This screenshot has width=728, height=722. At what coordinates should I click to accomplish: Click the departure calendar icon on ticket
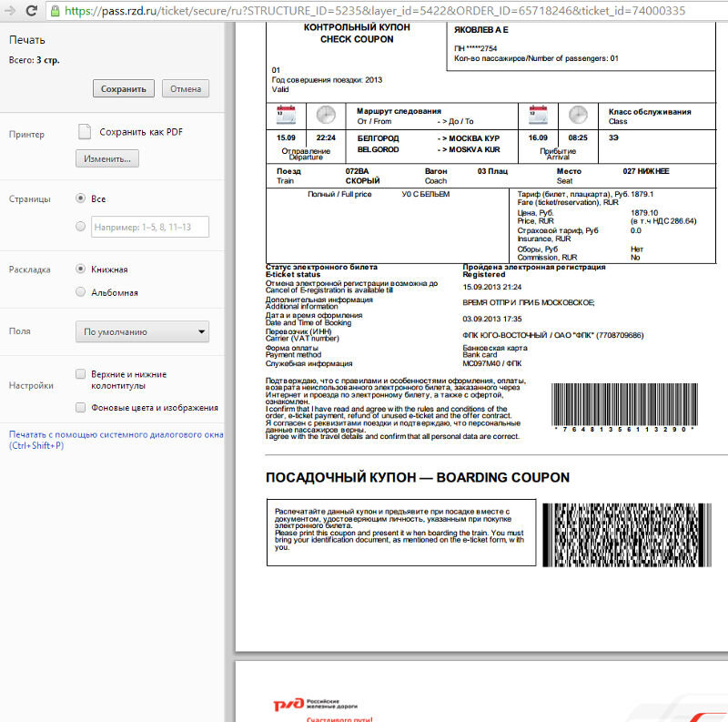(286, 115)
